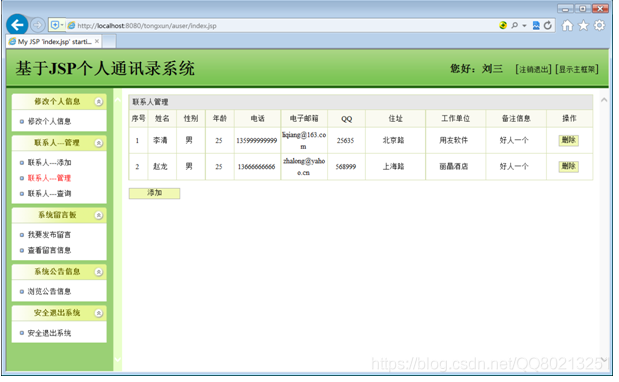619x382 pixels.
Task: Open a new blank browser tab
Action: click(109, 41)
